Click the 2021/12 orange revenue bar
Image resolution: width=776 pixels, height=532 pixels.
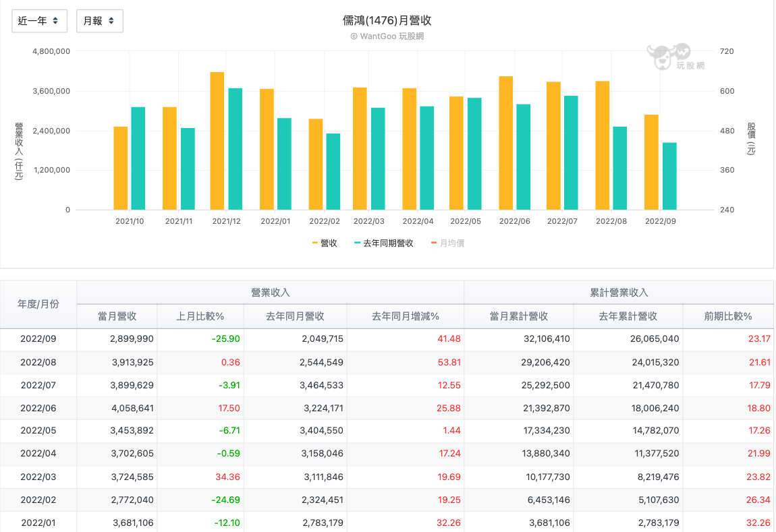pos(217,141)
